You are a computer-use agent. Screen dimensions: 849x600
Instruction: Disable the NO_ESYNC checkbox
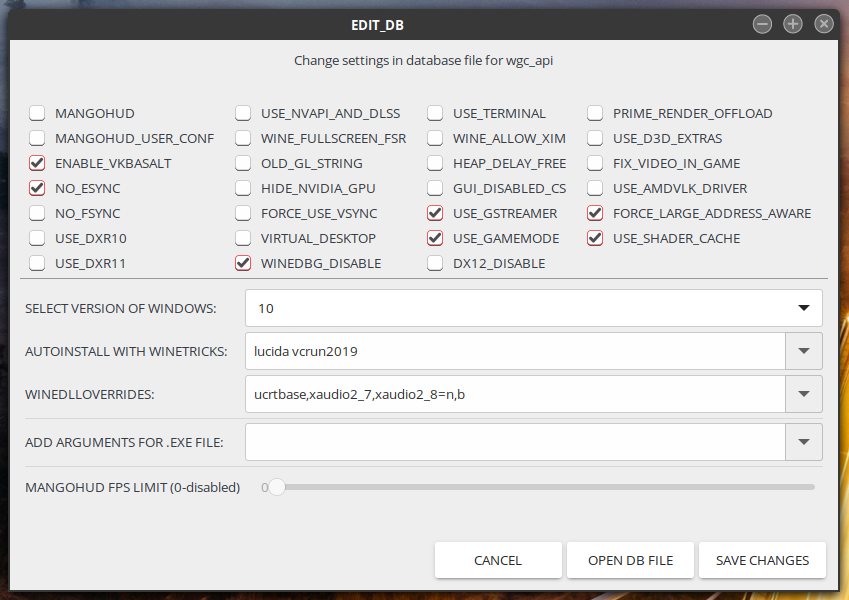tap(37, 189)
